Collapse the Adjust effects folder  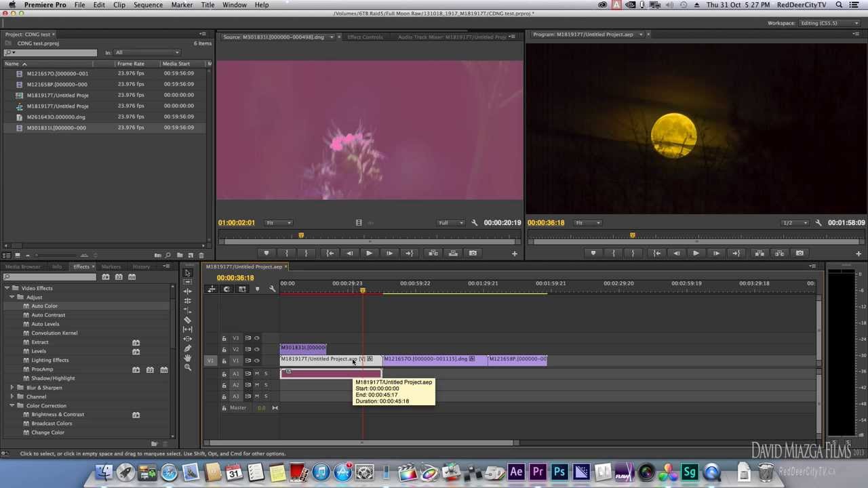click(x=12, y=297)
